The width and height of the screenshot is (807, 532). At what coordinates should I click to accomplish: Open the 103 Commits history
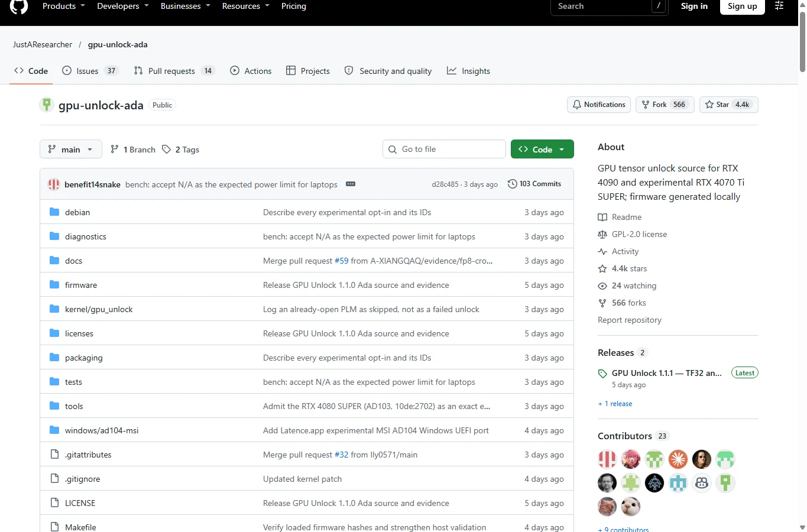tap(534, 184)
